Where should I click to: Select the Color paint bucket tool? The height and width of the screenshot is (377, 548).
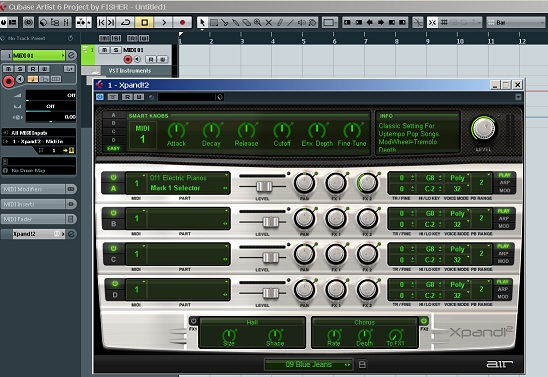pyautogui.click(x=312, y=23)
